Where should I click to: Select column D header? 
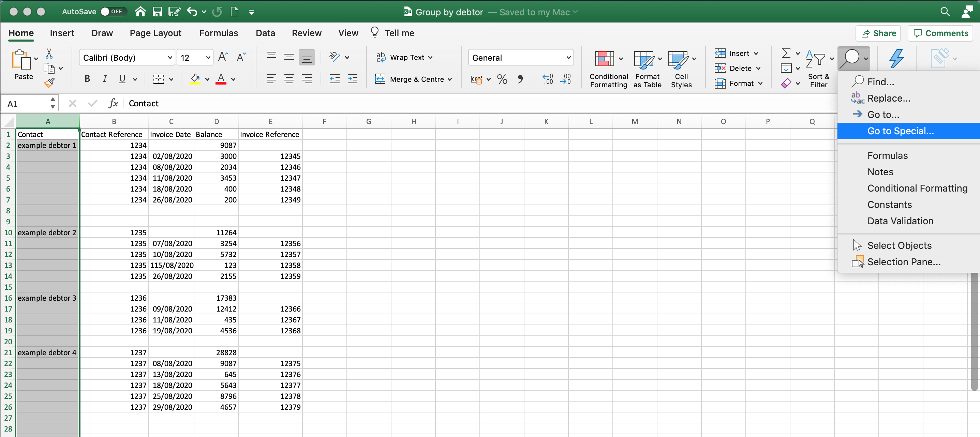point(216,122)
